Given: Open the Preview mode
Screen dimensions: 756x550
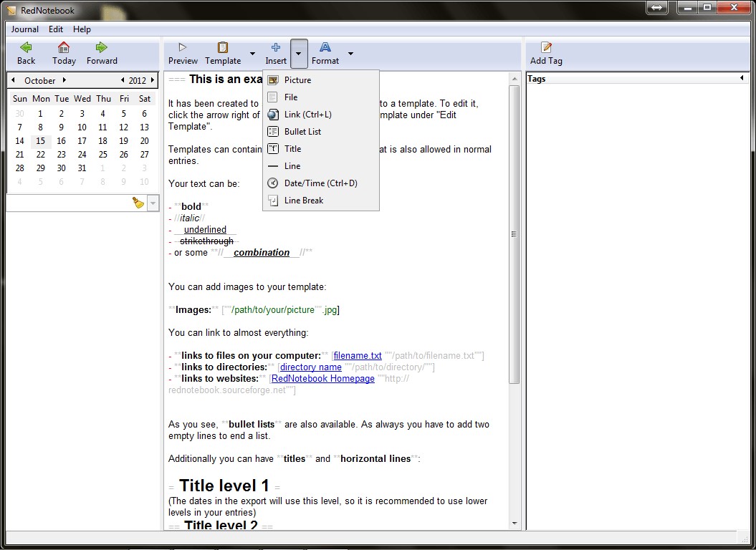Looking at the screenshot, I should pos(183,47).
